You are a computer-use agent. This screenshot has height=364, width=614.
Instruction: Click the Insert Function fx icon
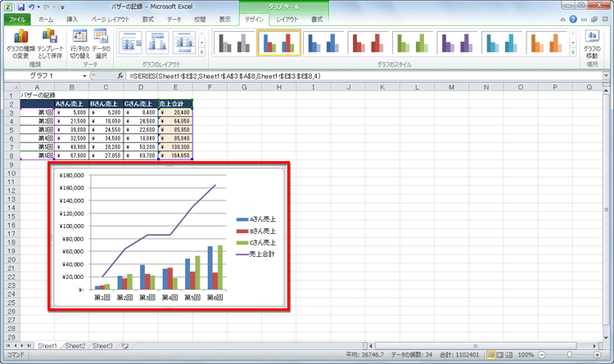(x=120, y=76)
